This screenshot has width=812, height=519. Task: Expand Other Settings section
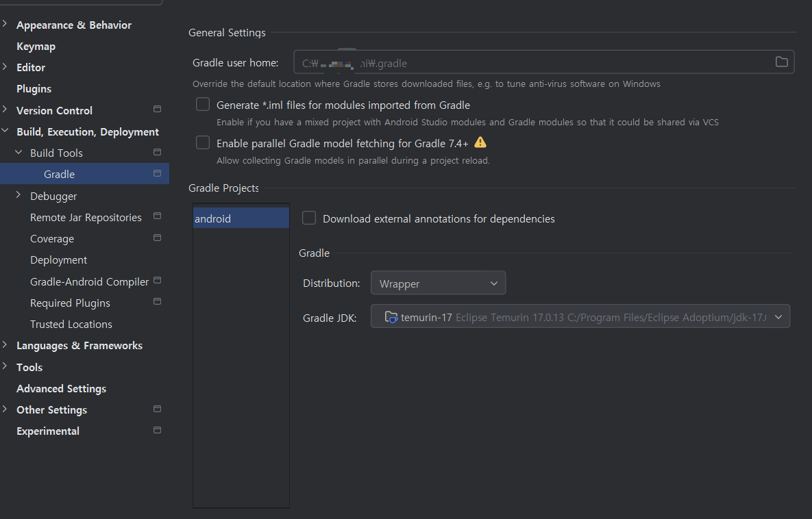click(5, 409)
